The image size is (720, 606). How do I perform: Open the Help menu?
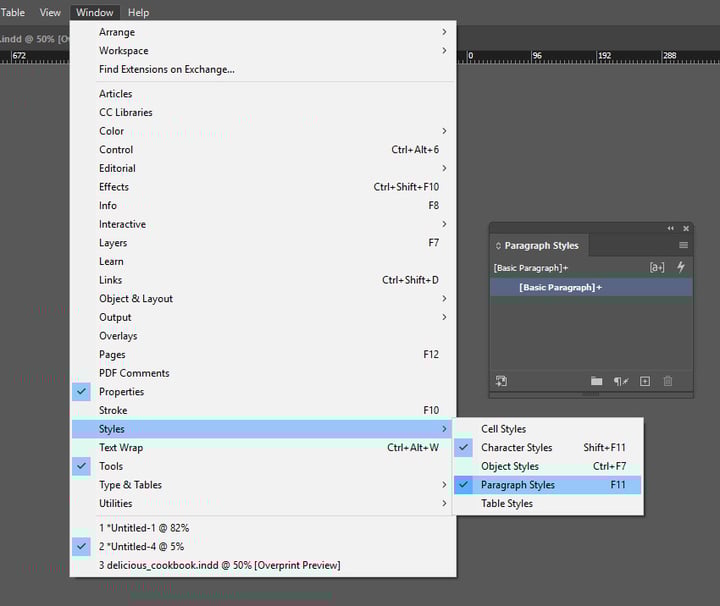138,12
